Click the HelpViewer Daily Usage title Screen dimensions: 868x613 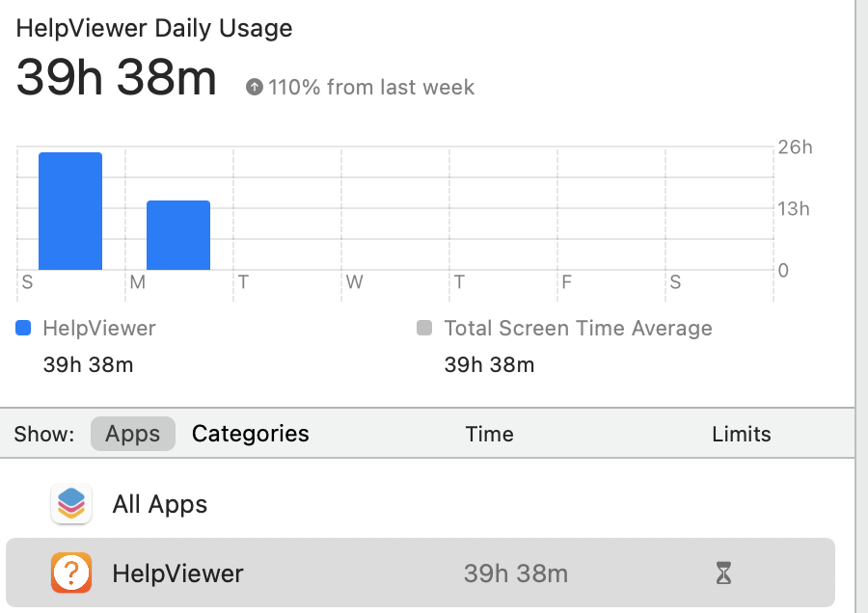point(154,28)
